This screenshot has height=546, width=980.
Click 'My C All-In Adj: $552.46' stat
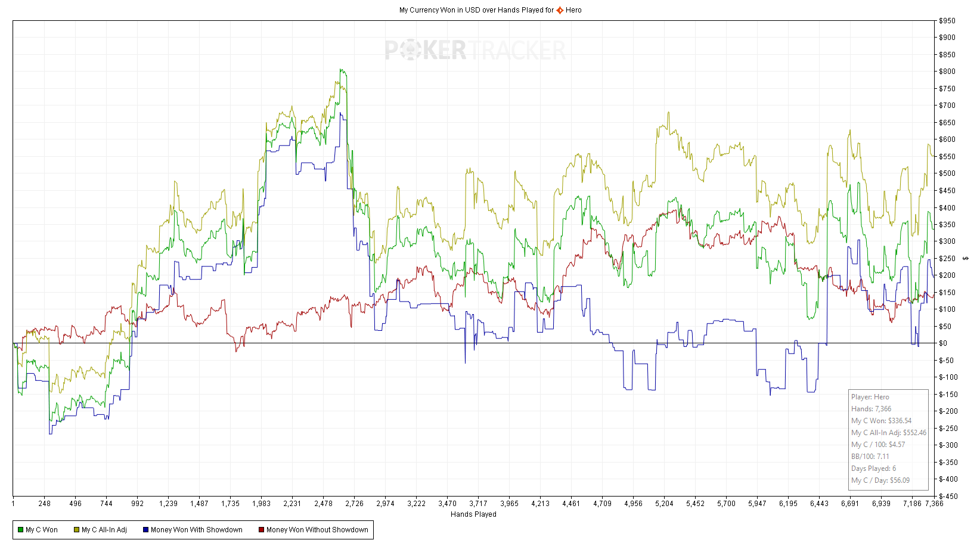click(x=889, y=433)
